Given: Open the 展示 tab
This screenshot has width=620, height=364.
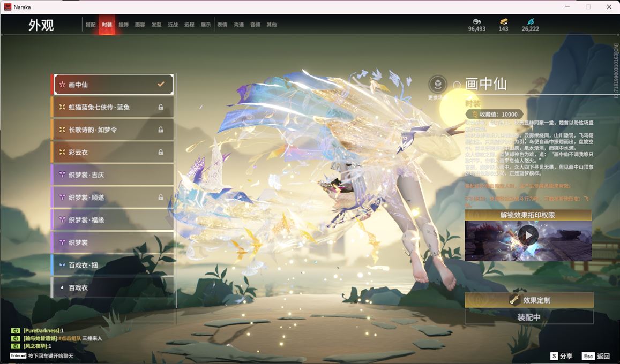Looking at the screenshot, I should pos(206,25).
